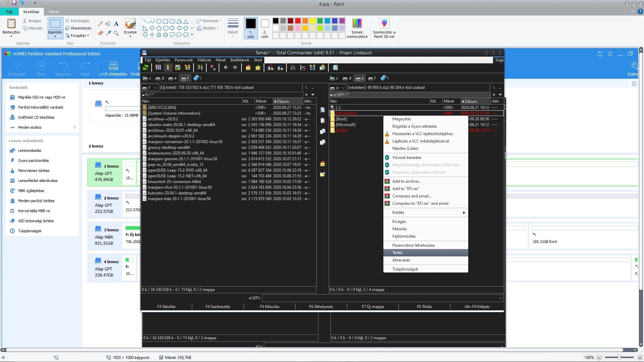Click the FTP connect icon in Total Commander
Screen dimensions: 644x362
click(270, 67)
